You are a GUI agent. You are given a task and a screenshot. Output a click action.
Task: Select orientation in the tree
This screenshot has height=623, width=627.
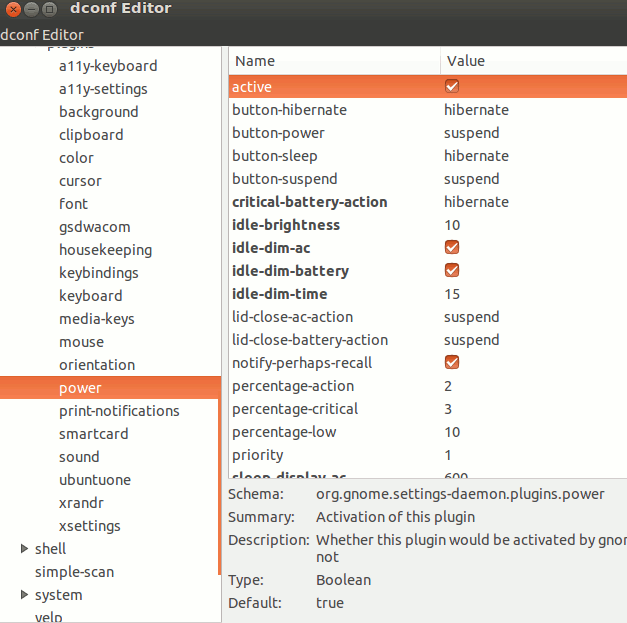[97, 365]
